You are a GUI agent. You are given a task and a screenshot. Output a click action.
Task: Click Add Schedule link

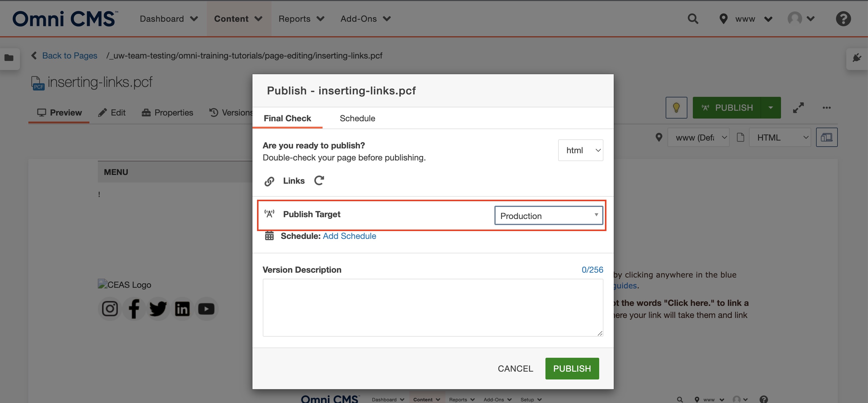click(349, 236)
